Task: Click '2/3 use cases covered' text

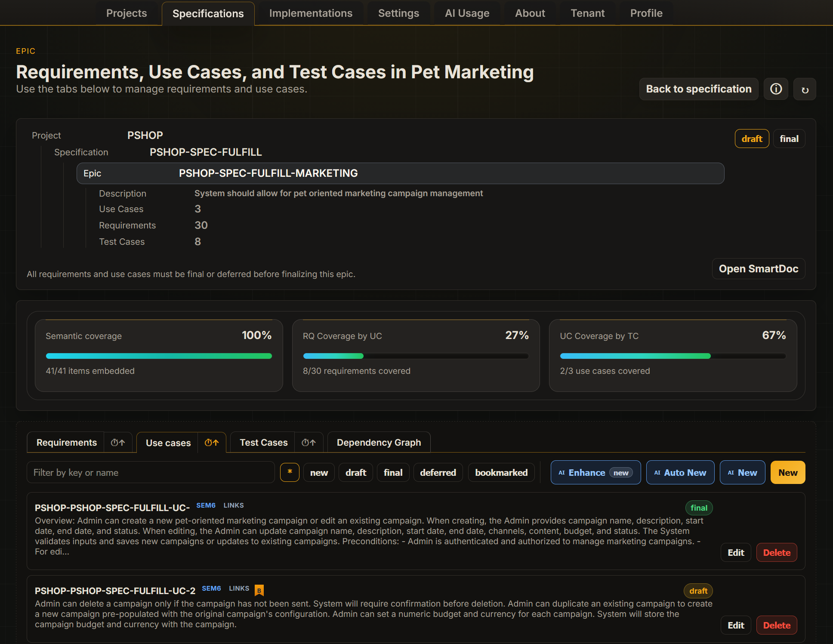Action: [605, 371]
